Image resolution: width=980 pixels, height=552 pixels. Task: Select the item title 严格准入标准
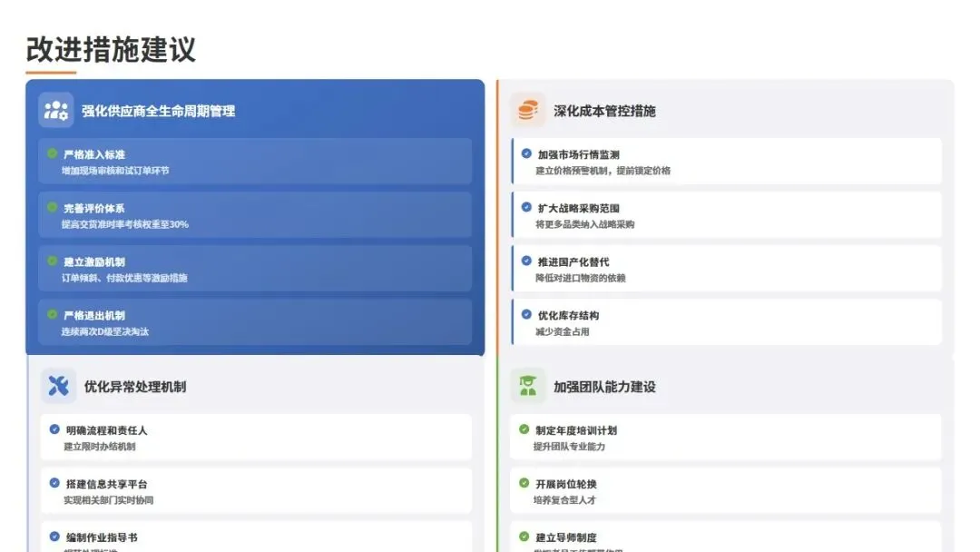94,154
